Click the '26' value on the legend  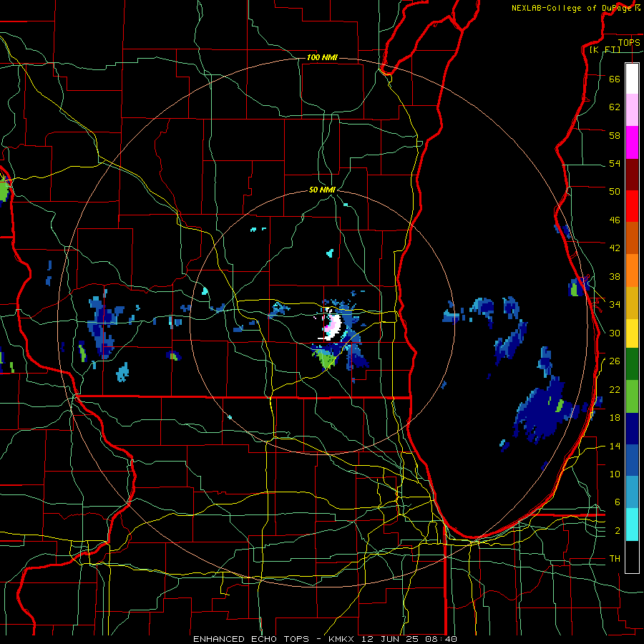(615, 361)
